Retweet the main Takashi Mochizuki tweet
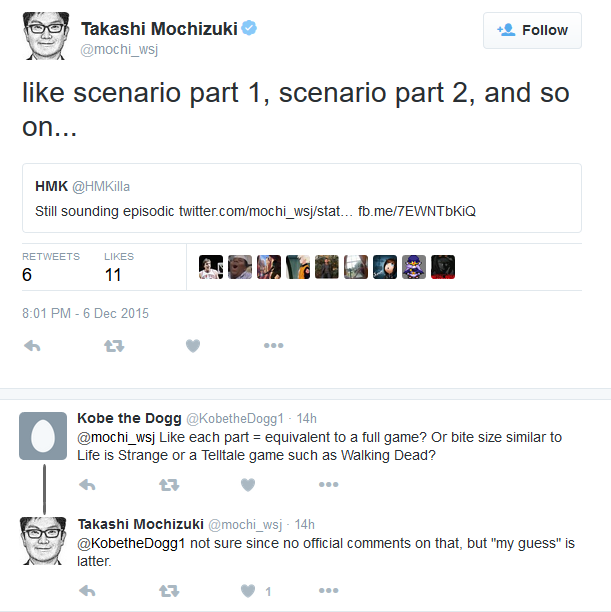Image resolution: width=611 pixels, height=612 pixels. point(114,346)
